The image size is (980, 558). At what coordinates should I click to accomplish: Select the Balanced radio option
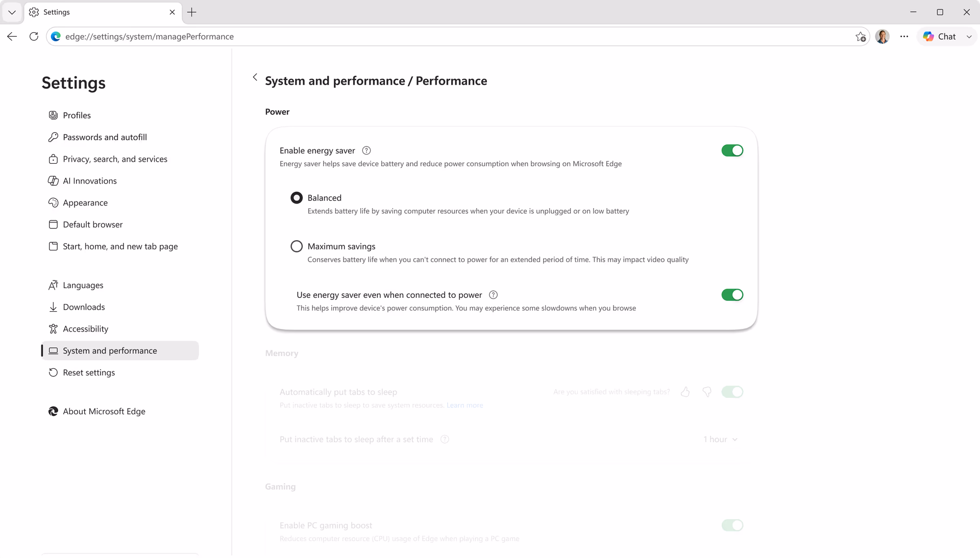(x=297, y=198)
